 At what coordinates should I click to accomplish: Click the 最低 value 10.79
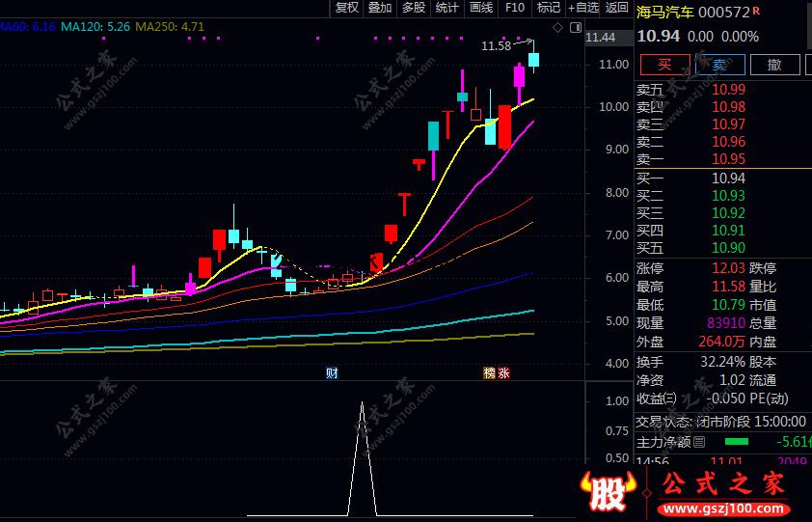coord(729,304)
